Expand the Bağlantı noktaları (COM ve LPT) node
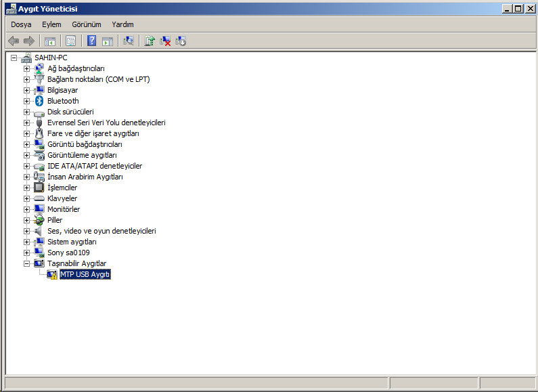The image size is (538, 392). pyautogui.click(x=26, y=79)
